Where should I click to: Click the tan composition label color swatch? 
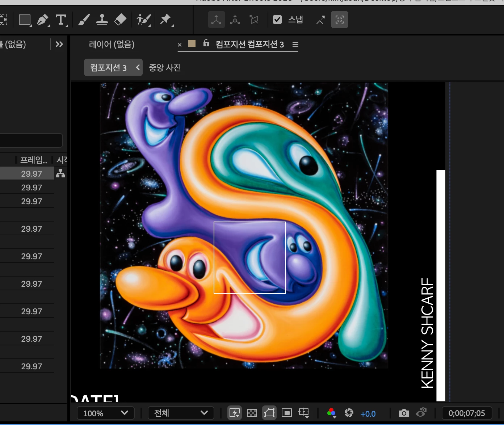click(192, 43)
